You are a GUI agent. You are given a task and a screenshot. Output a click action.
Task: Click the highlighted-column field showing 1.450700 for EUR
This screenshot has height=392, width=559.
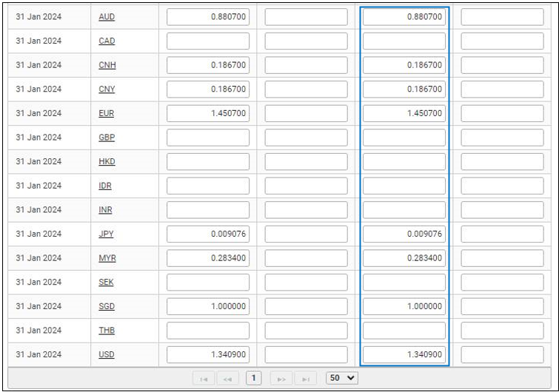tap(404, 113)
